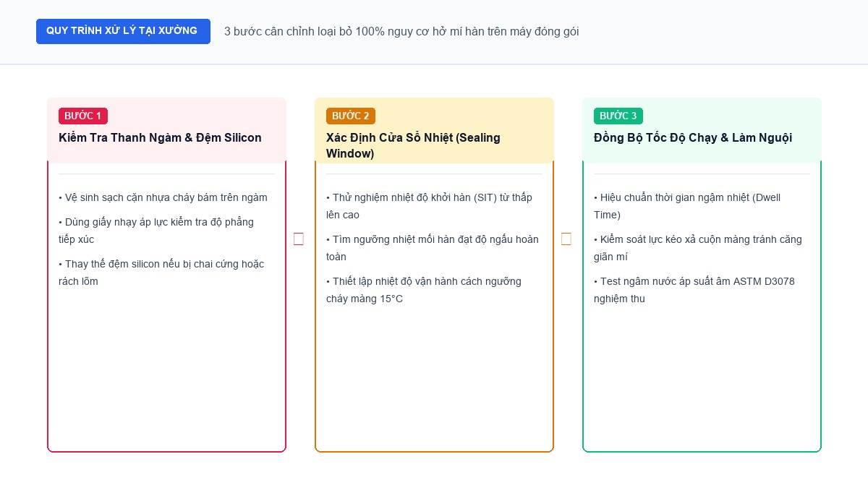Image resolution: width=868 pixels, height=488 pixels.
Task: Click the bullet "Dùng giấy nhạy áp lực"
Action: pos(156,231)
